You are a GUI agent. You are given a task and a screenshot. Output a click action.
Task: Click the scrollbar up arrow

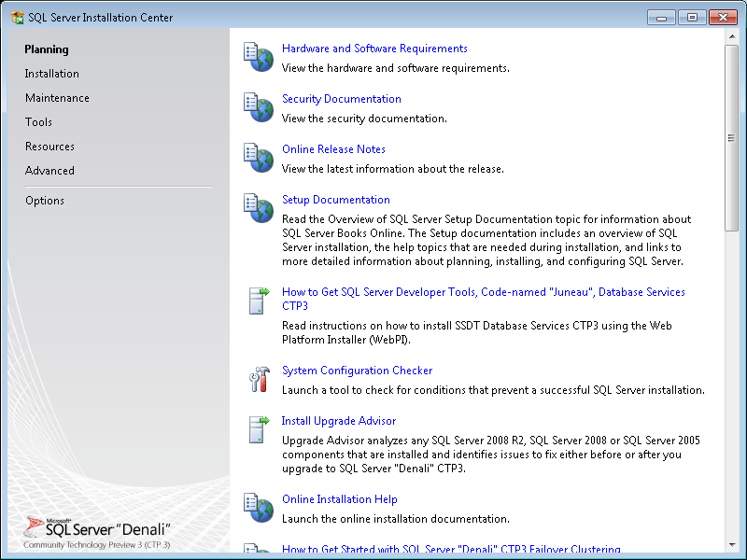pyautogui.click(x=732, y=36)
